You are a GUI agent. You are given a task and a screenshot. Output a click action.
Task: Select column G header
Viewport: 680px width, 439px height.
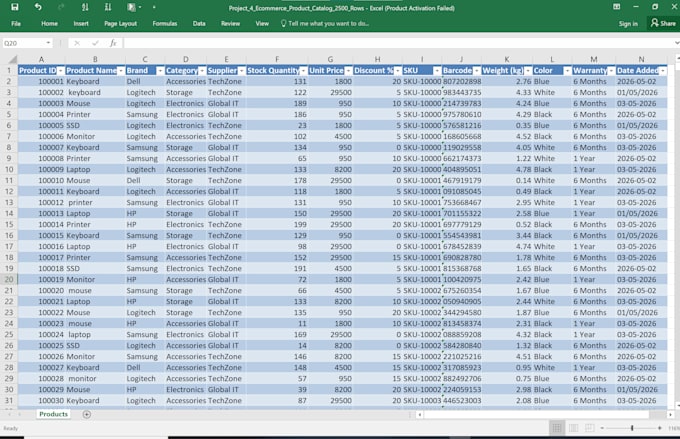point(330,59)
